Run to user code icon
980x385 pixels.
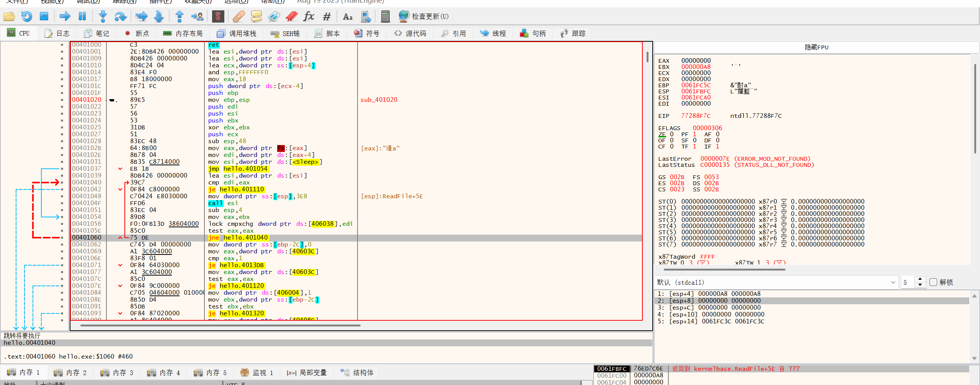point(198,16)
